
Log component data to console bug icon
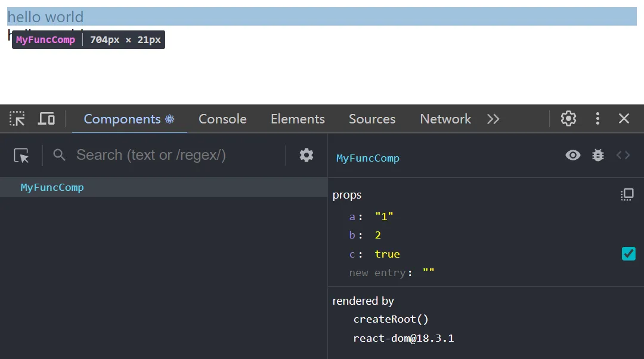coord(598,155)
